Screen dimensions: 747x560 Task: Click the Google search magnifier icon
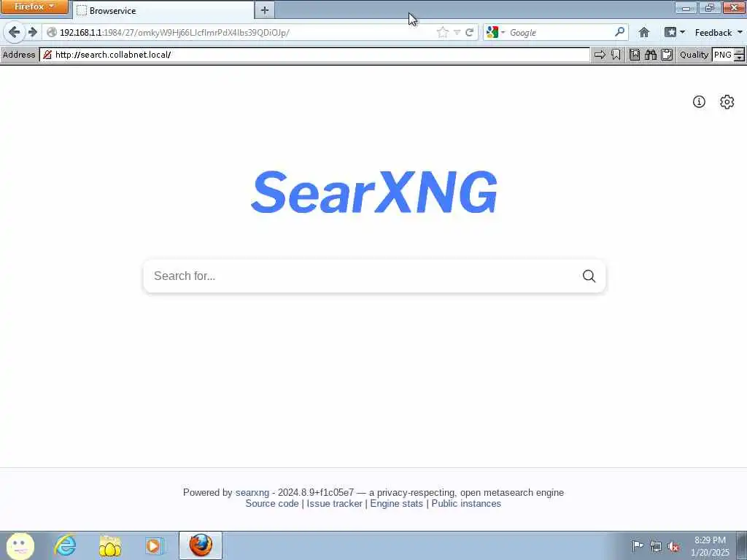coord(619,32)
